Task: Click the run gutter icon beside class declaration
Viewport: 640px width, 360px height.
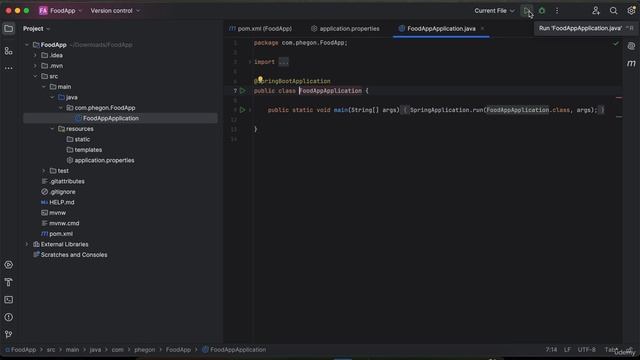Action: point(242,91)
